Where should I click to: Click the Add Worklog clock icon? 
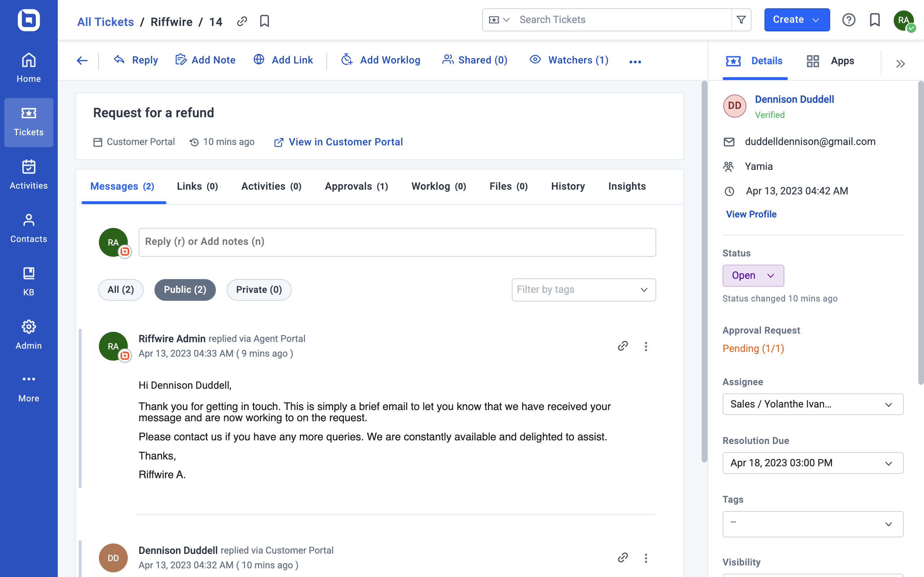[347, 60]
